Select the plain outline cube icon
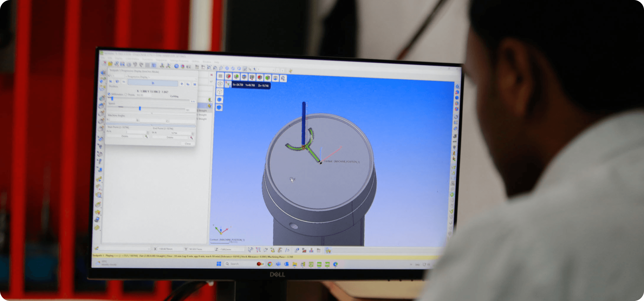Viewport: 644px width, 301px height. click(220, 92)
